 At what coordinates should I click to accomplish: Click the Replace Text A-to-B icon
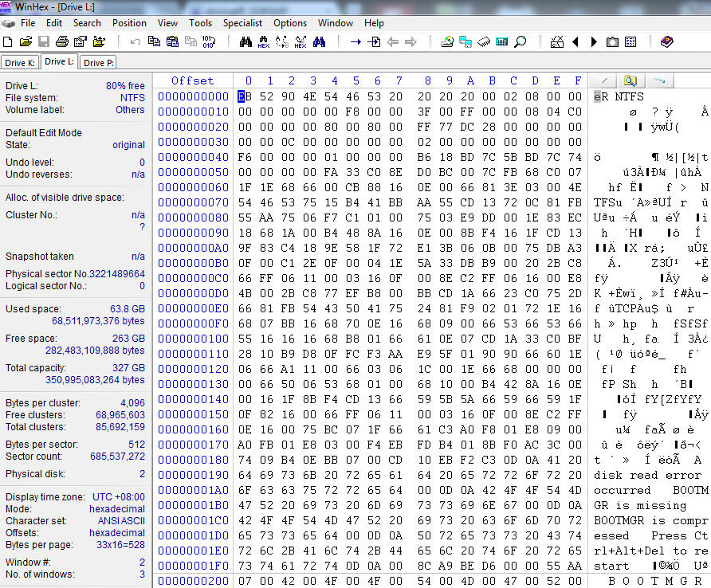coord(282,42)
